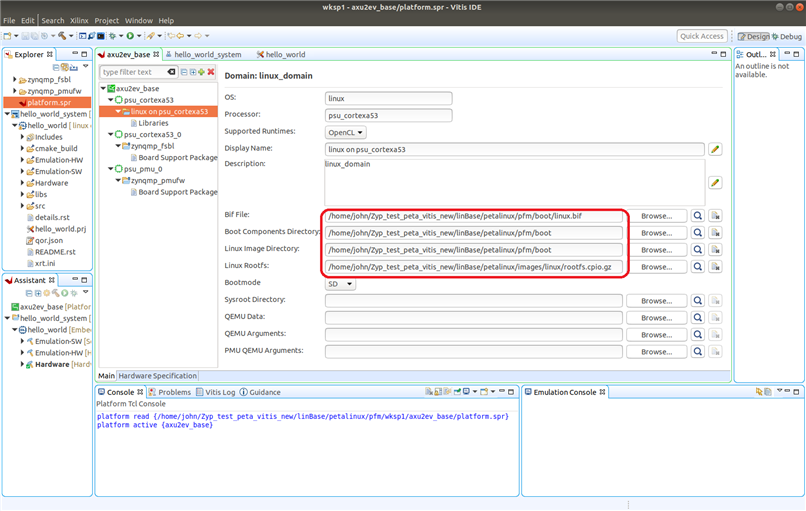Collapse All icon in Explorer panel

[56, 67]
